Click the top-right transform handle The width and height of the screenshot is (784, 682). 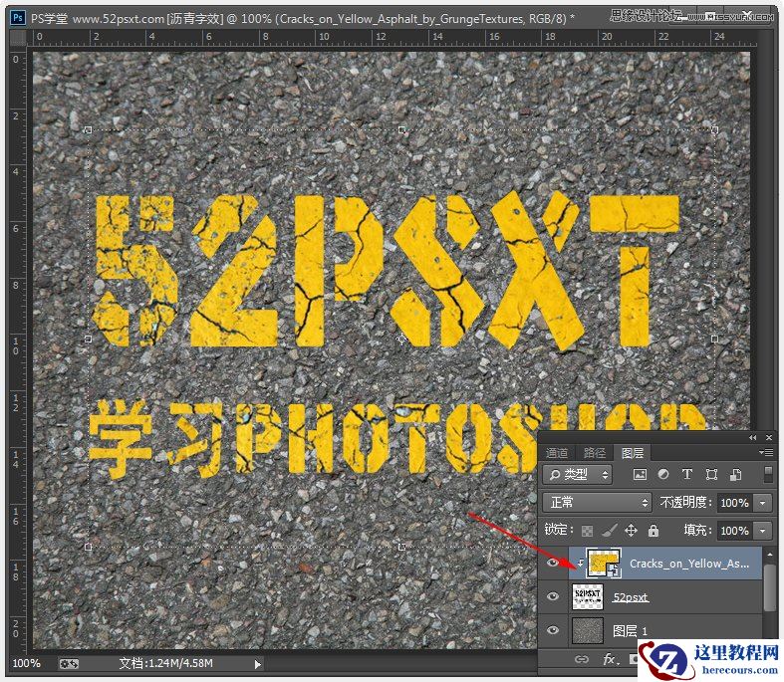pos(714,129)
